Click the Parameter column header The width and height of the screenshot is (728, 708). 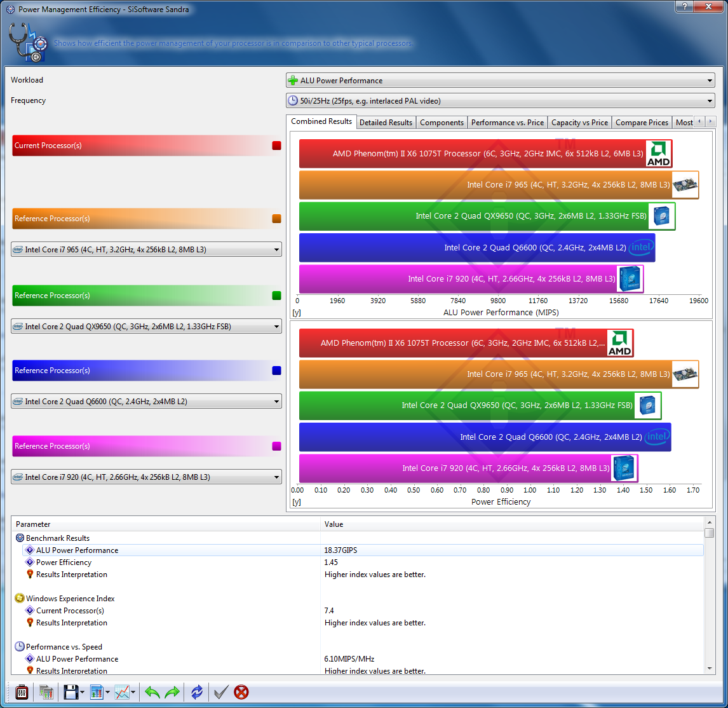166,524
